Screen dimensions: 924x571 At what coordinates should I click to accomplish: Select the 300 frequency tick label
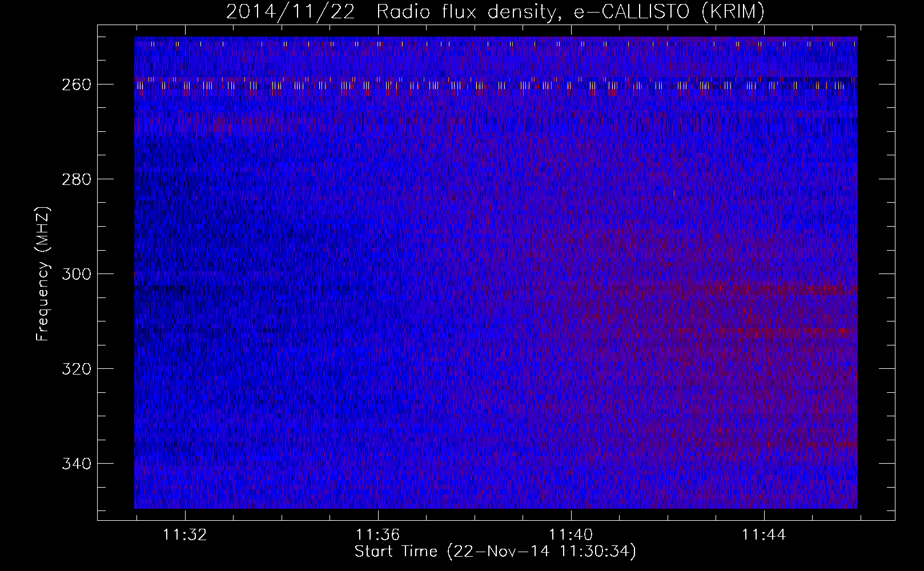[76, 274]
